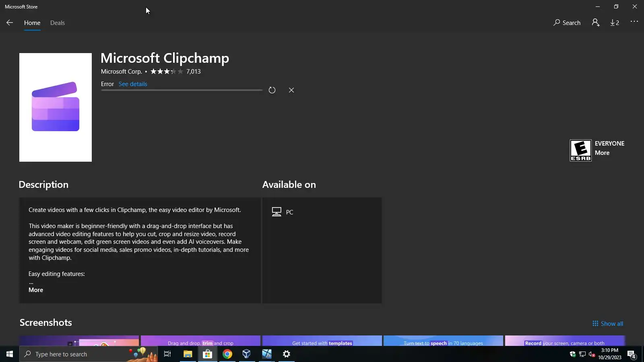644x362 pixels.
Task: Click the PC device icon
Action: (277, 212)
